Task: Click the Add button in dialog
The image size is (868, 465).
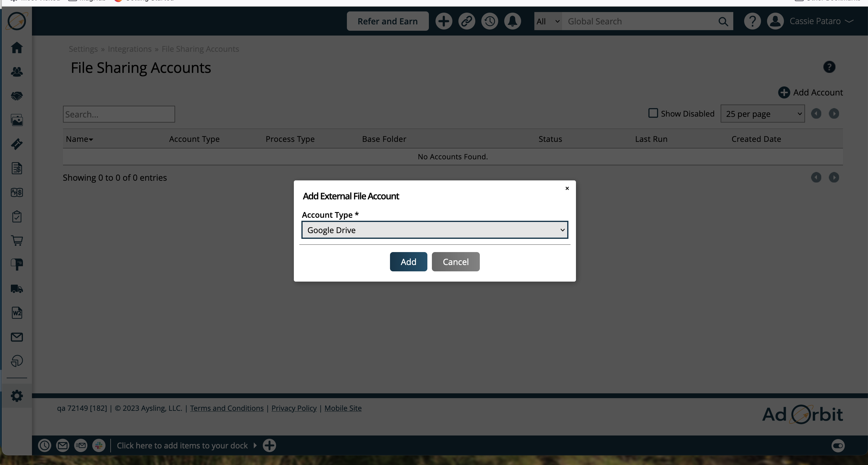Action: click(408, 262)
